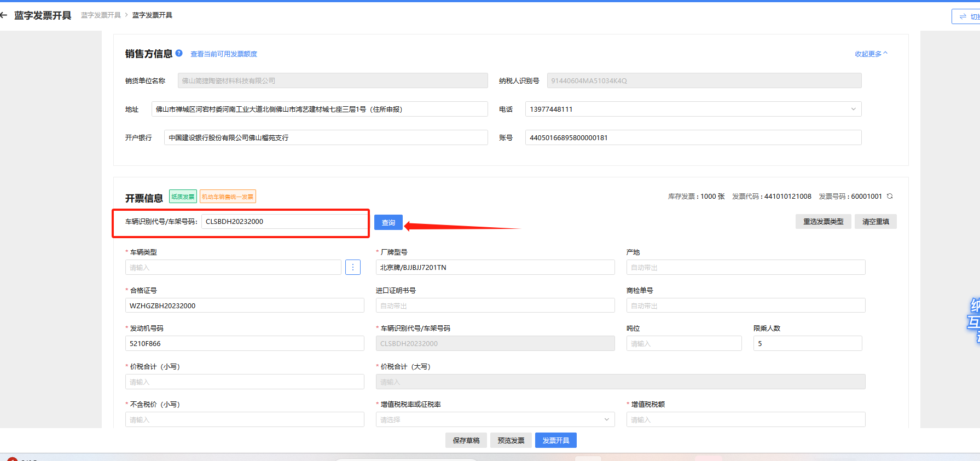Click the refresh icon after 发票号码
This screenshot has height=461, width=980.
(890, 196)
